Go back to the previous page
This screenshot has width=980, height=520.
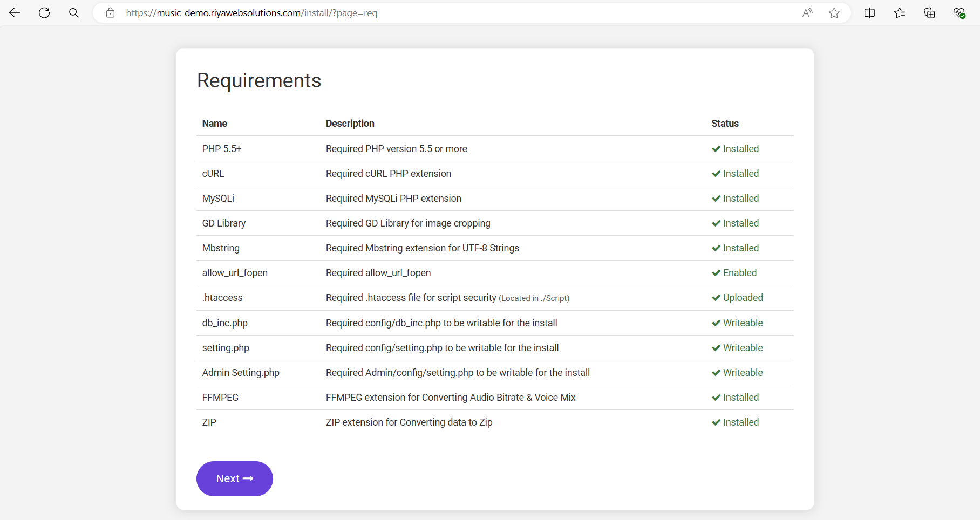pos(15,13)
